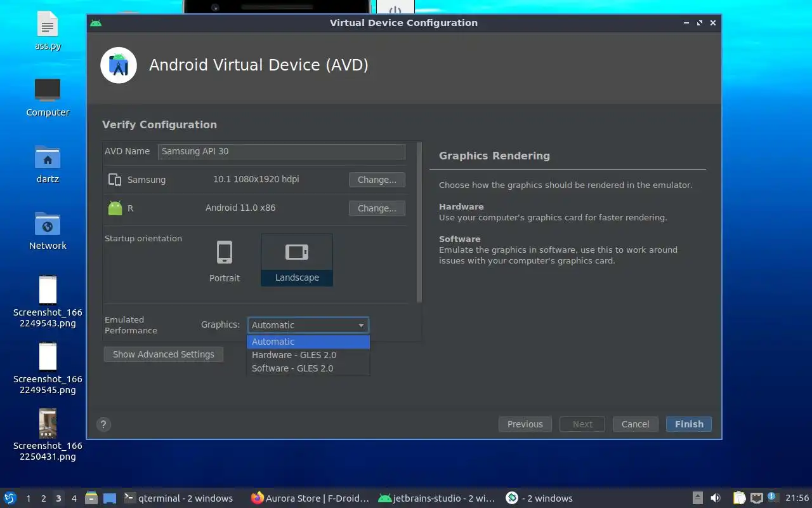812x508 pixels.
Task: Click '10.1 1080x1920 hdpi' text
Action: point(256,179)
